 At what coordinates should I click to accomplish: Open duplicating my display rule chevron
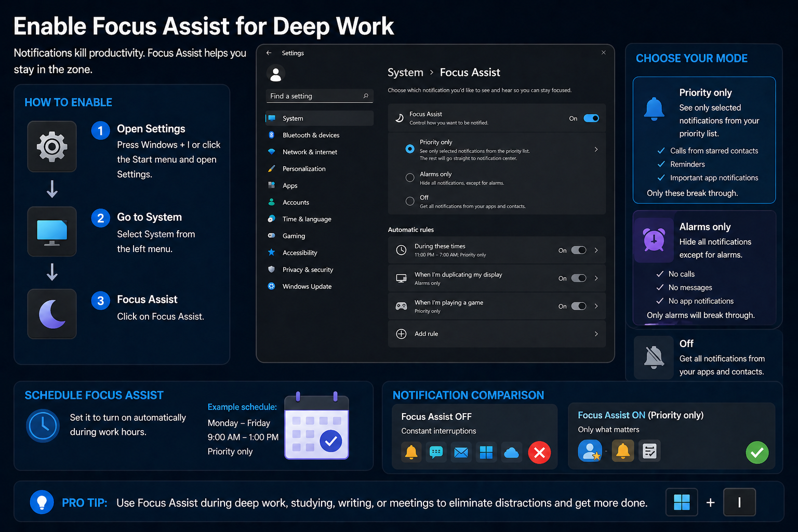pyautogui.click(x=596, y=278)
